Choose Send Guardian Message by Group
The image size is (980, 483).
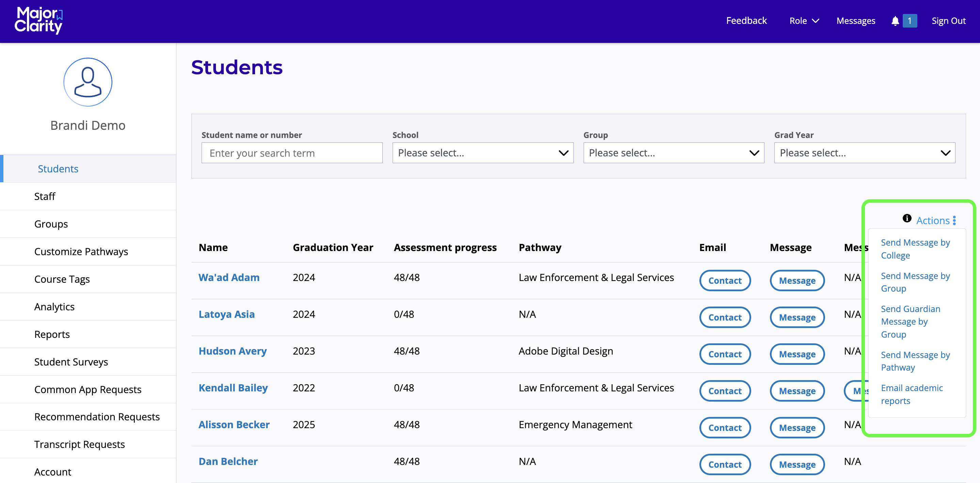(910, 321)
